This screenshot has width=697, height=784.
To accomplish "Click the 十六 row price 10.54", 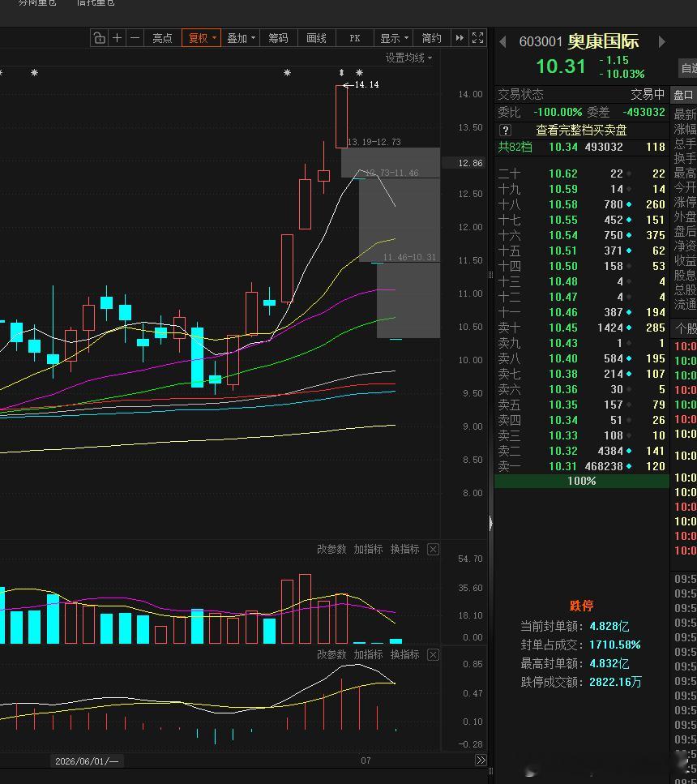I will (x=563, y=235).
